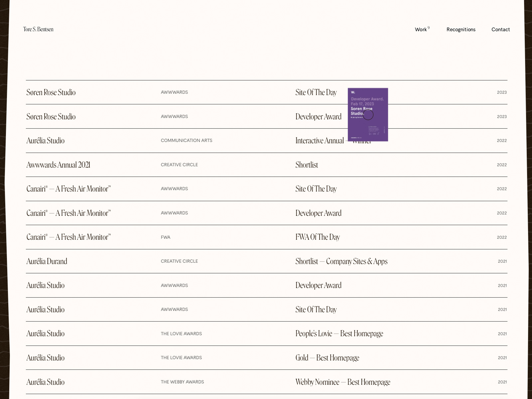Viewport: 532px width, 399px height.
Task: Select the Creative Circle Shortlist 2022 award
Action: pyautogui.click(x=307, y=165)
